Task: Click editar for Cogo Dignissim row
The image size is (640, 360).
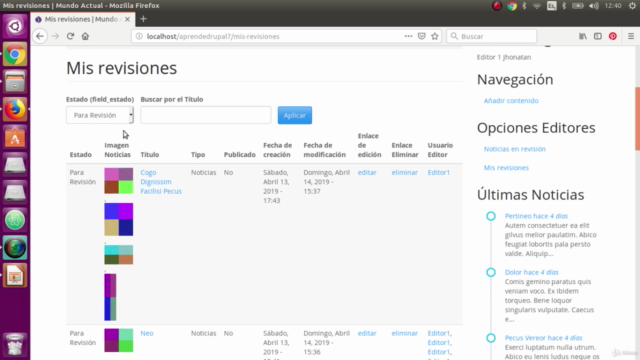Action: click(367, 172)
